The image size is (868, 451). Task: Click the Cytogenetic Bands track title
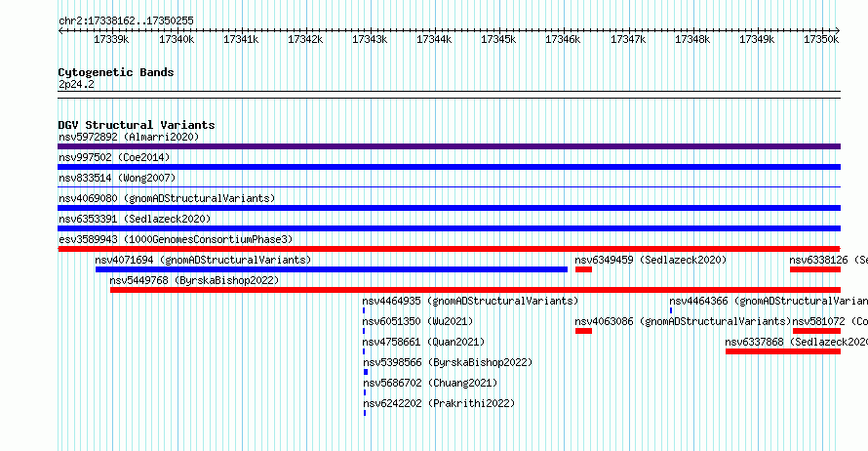[116, 72]
